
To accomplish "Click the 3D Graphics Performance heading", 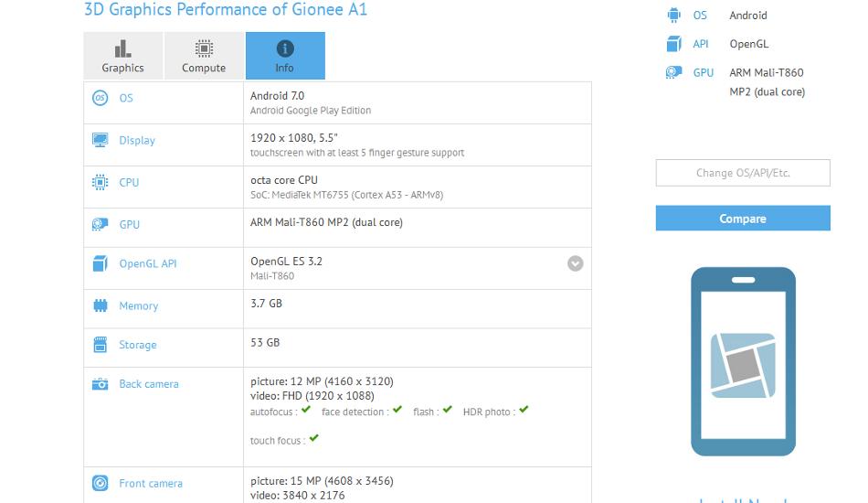I will (226, 9).
